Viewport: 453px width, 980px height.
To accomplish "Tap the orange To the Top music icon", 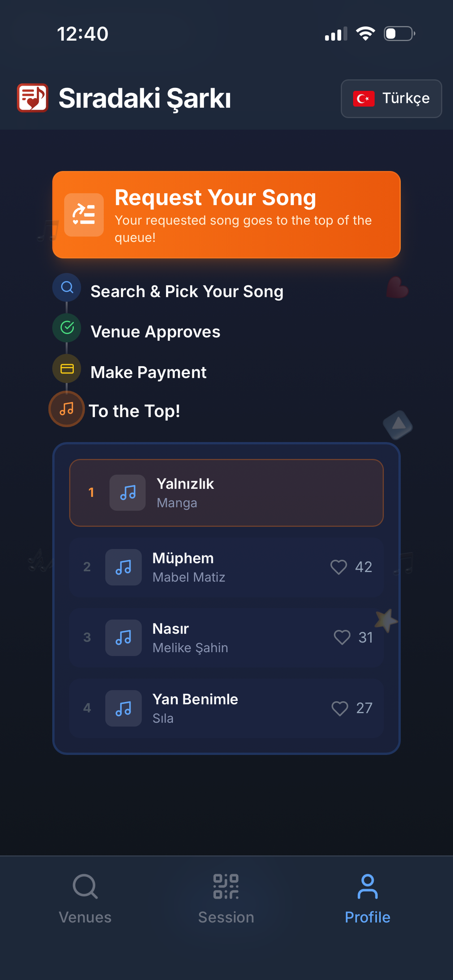I will coord(67,409).
